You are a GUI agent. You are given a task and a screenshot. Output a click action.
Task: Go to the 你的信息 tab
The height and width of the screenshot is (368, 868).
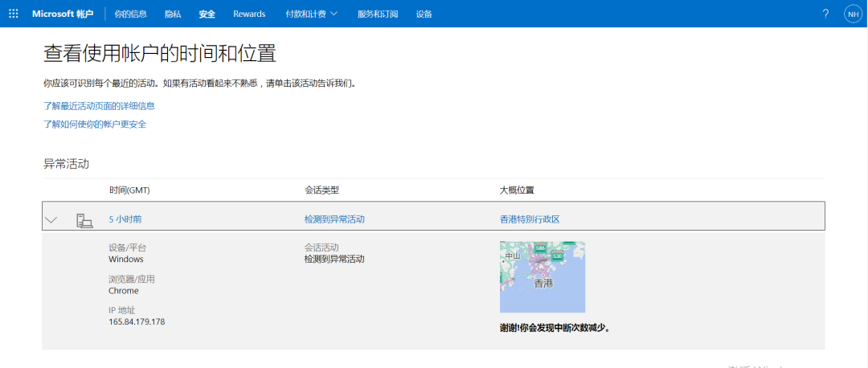point(130,14)
